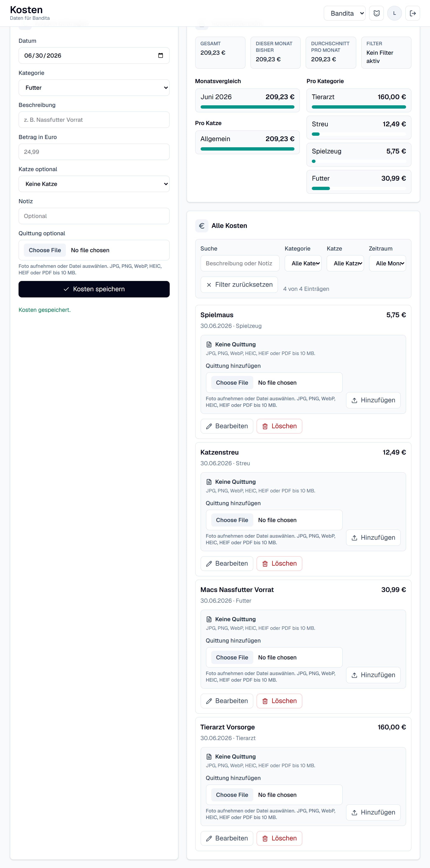This screenshot has height=868, width=430.
Task: Focus the Beschreibung oder Notiz search field
Action: click(240, 263)
